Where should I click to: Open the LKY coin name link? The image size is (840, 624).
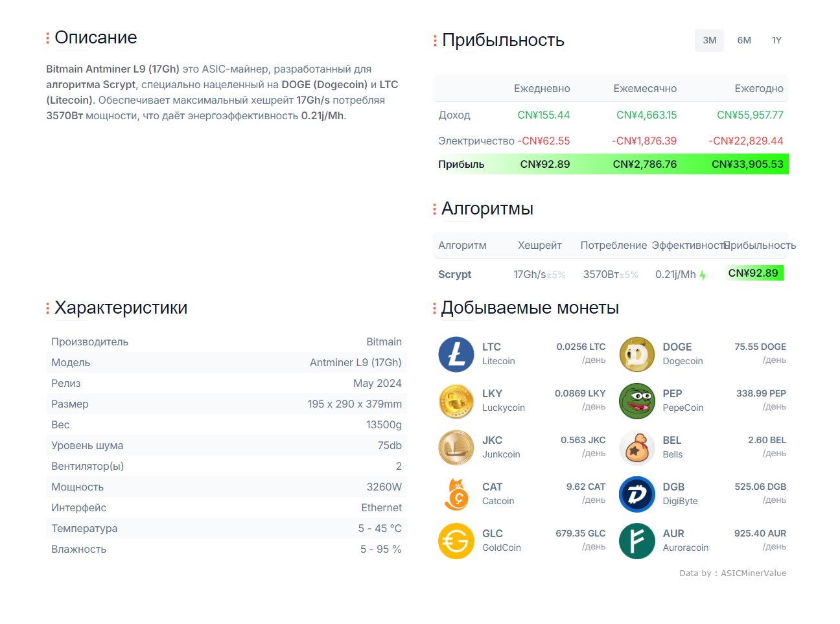click(x=492, y=393)
